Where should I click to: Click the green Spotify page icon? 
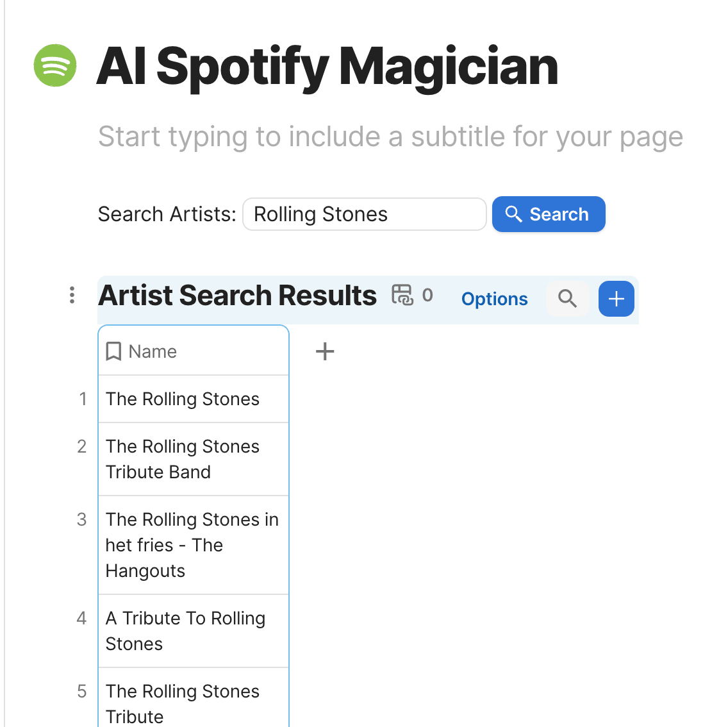coord(54,65)
